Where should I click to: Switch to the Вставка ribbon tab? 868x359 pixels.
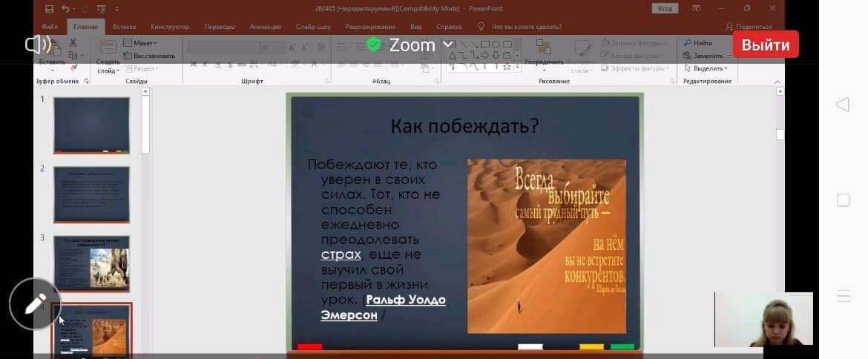[x=124, y=27]
